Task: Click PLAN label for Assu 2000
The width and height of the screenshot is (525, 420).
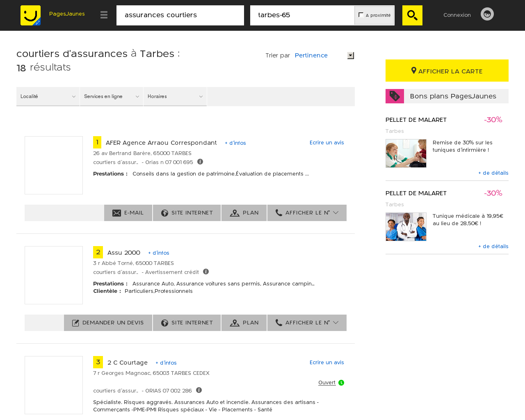Action: [251, 323]
